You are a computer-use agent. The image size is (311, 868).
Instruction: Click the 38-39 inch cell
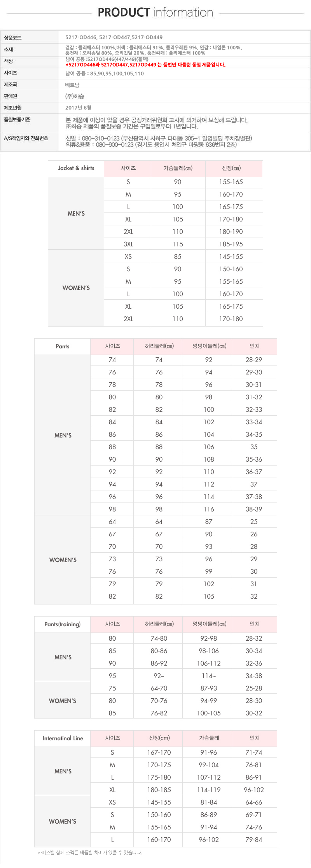click(x=254, y=509)
